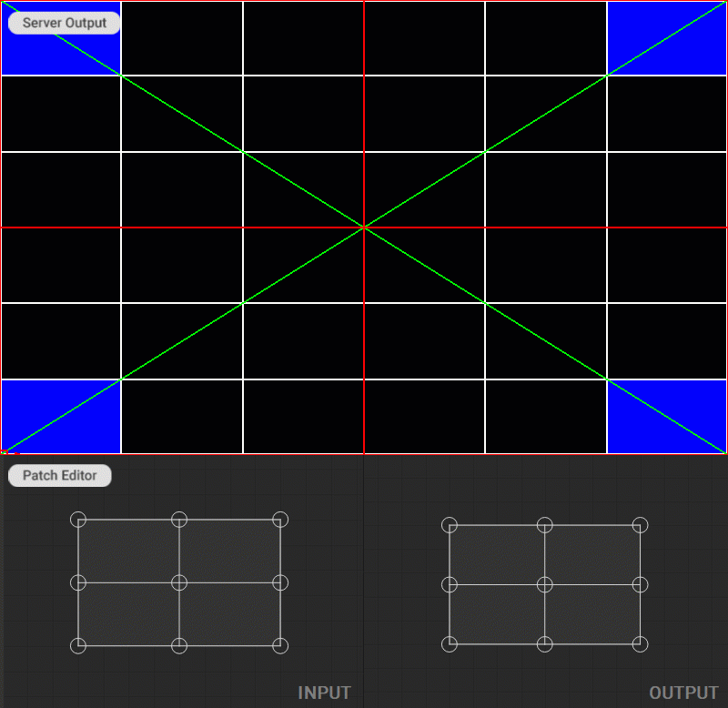
Task: Select the bottom-right control point of the INPUT patch
Action: coord(280,646)
